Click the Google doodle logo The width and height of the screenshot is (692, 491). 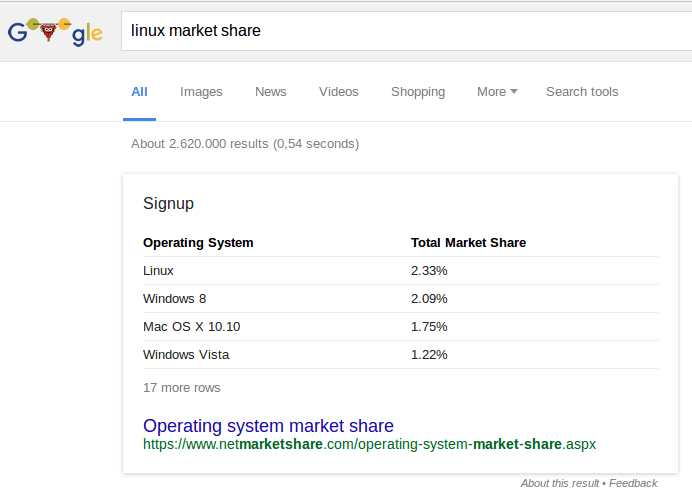pos(55,32)
